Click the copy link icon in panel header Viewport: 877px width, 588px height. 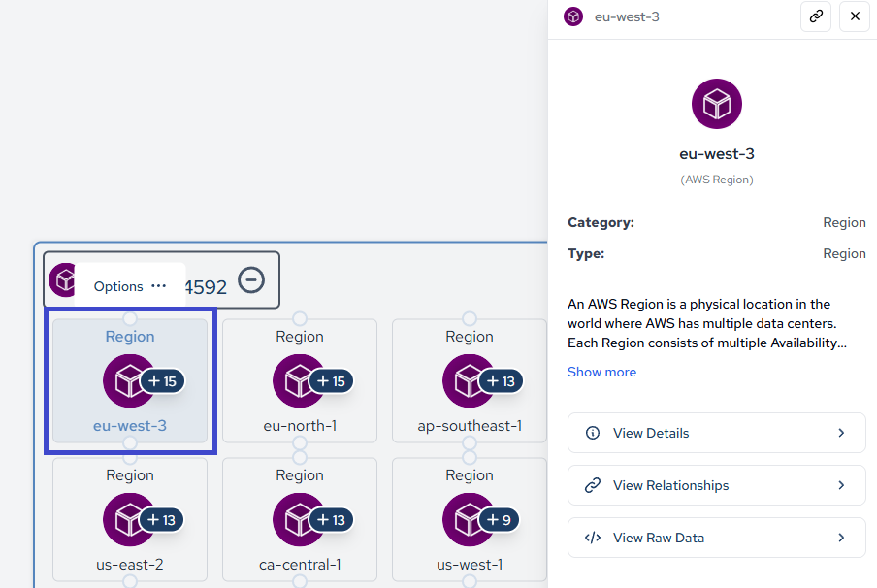[x=816, y=16]
